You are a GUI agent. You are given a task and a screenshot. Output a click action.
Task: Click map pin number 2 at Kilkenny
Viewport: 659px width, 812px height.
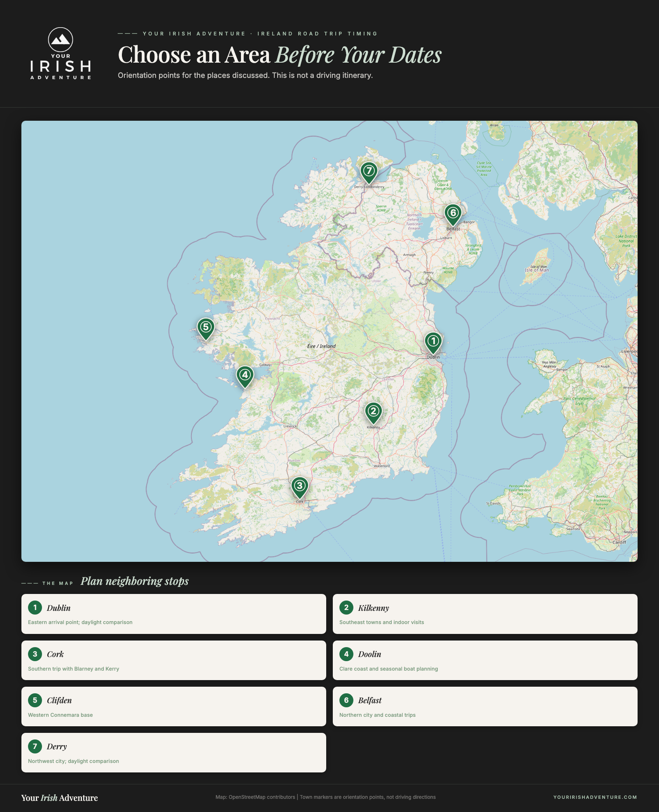[x=373, y=413]
